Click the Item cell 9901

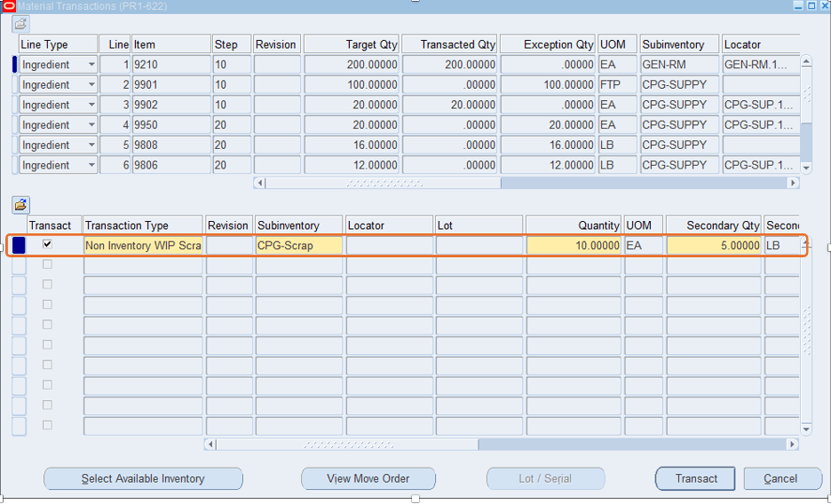pyautogui.click(x=171, y=84)
